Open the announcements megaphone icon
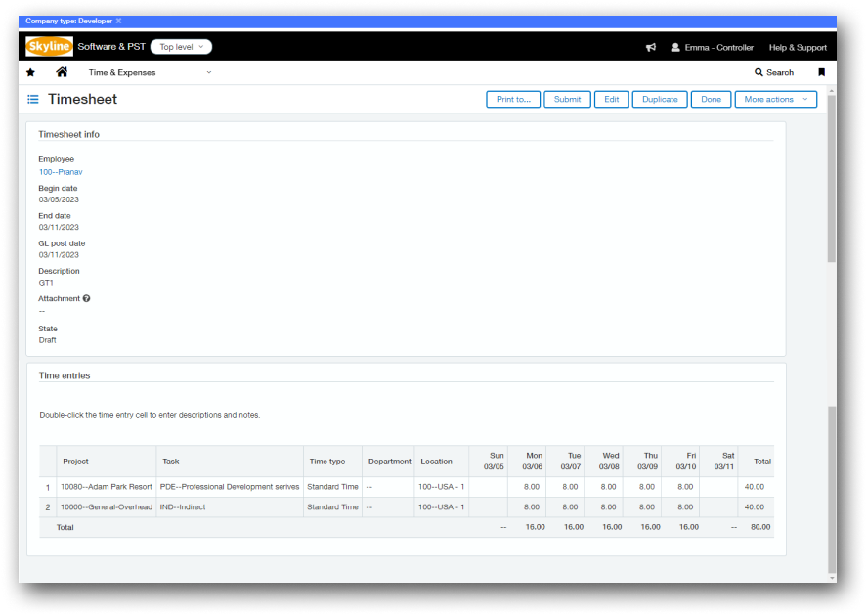Viewport: 867px width, 616px height. [x=651, y=48]
